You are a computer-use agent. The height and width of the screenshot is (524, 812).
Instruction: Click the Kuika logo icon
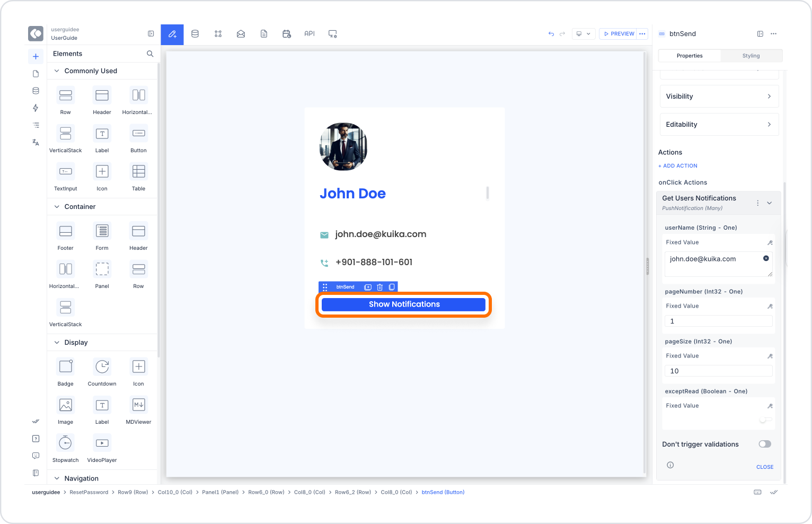tap(36, 33)
